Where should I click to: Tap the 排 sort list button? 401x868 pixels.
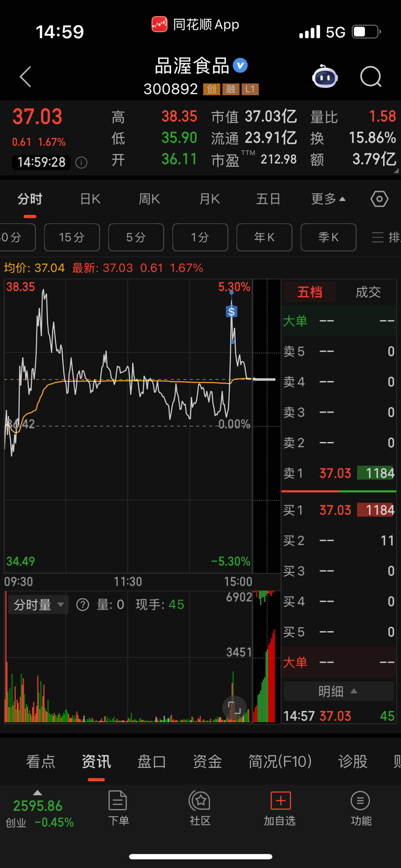(386, 237)
